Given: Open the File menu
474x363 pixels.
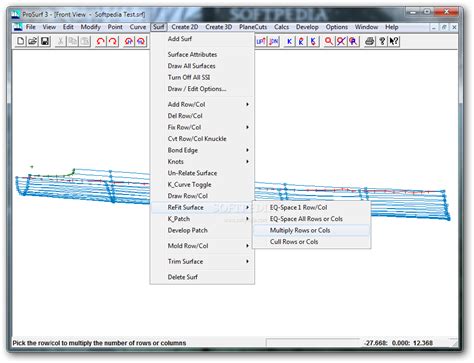Looking at the screenshot, I should pyautogui.click(x=31, y=27).
